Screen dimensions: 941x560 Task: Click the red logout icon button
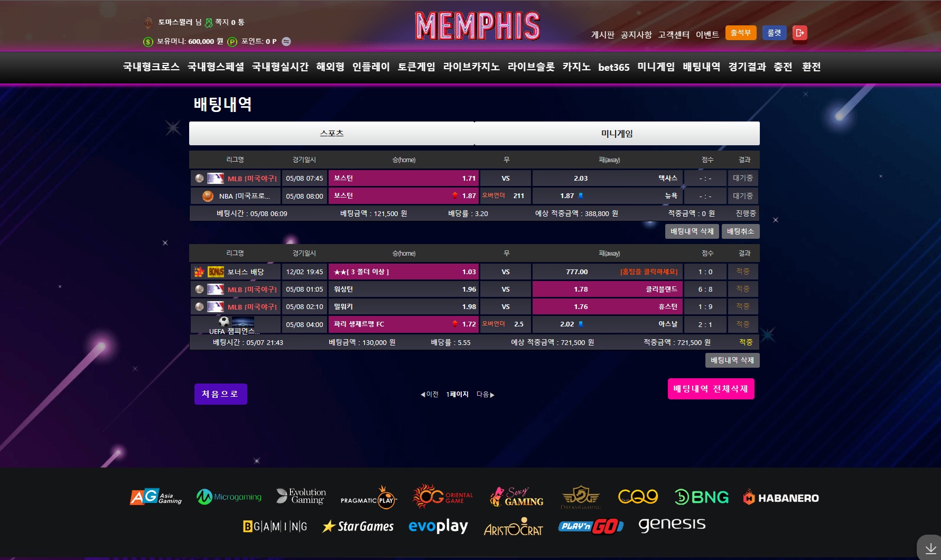tap(799, 33)
